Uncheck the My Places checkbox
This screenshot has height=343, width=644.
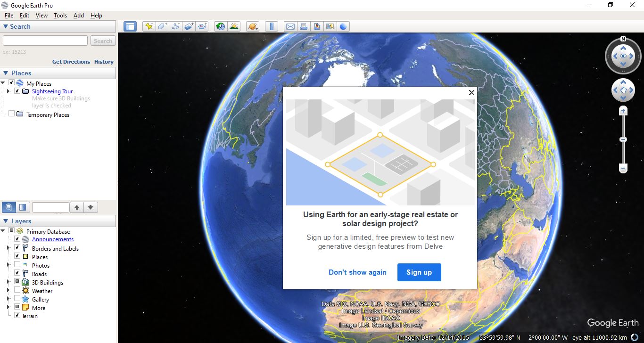tap(11, 83)
